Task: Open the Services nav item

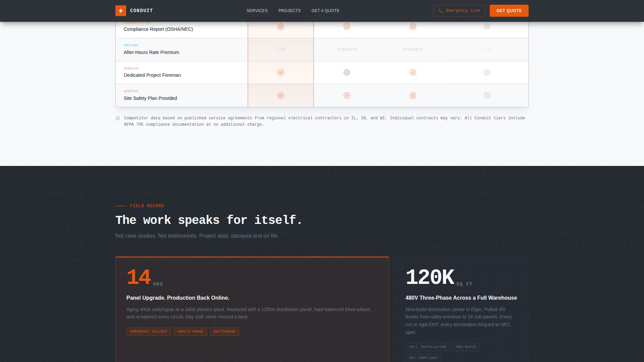Action: (x=257, y=11)
